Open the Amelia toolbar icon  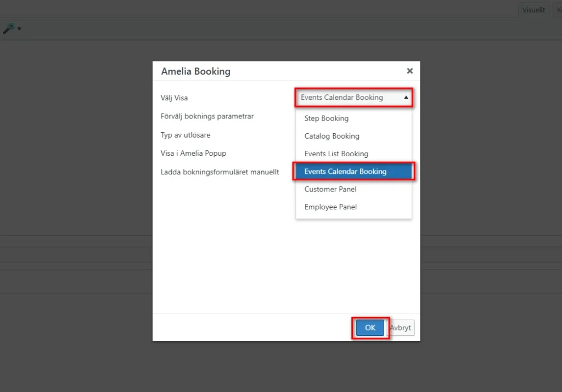pos(12,29)
